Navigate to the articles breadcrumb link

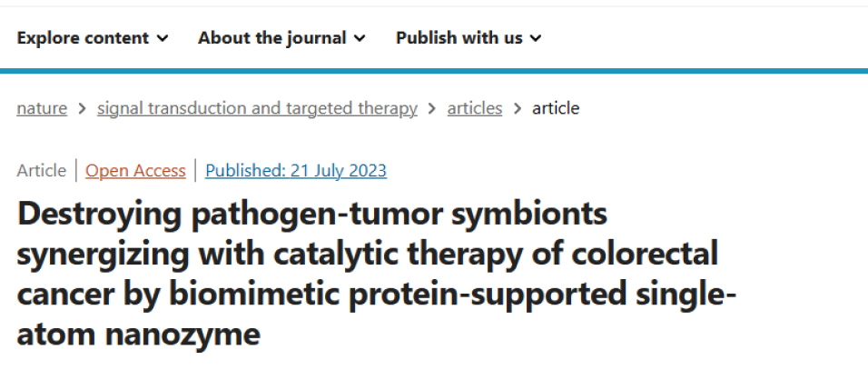point(475,108)
